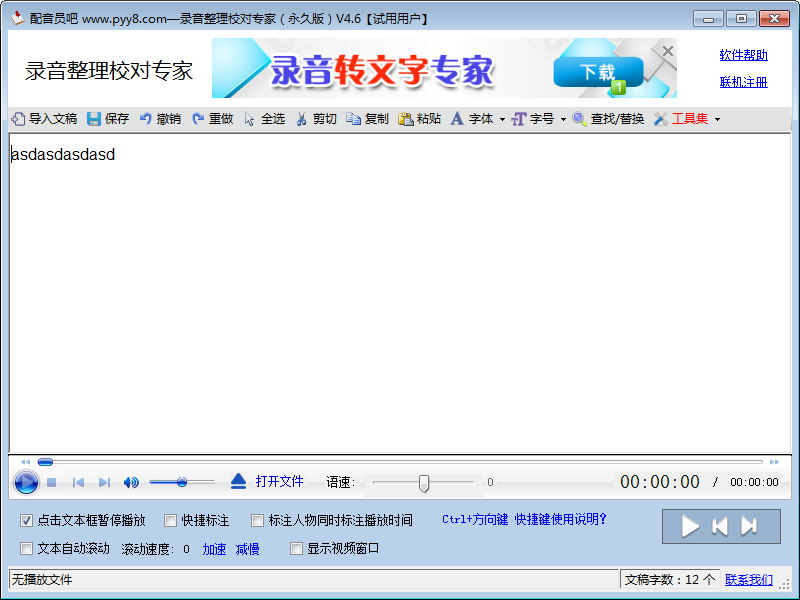Enable 显示视频窗口 checkbox
Screen dimensions: 800x600
click(x=296, y=548)
